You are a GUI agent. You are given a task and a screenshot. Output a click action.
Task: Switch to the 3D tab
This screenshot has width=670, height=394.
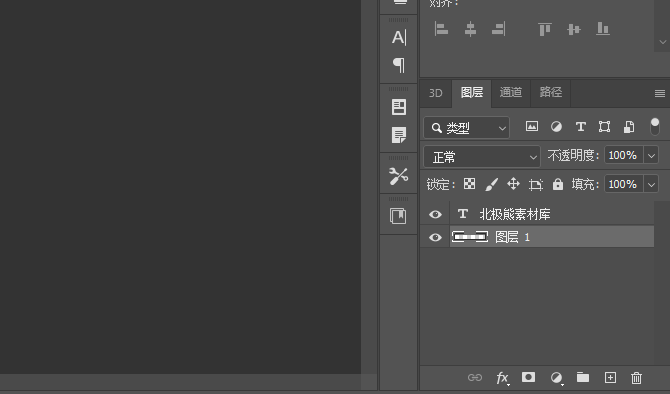[435, 93]
